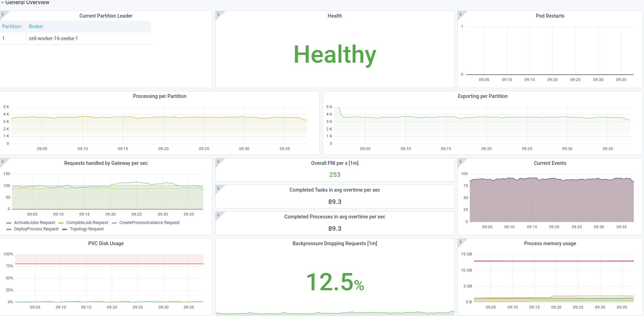Click yellow CompleteJob legend color swatch
The width and height of the screenshot is (644, 316).
(x=61, y=223)
